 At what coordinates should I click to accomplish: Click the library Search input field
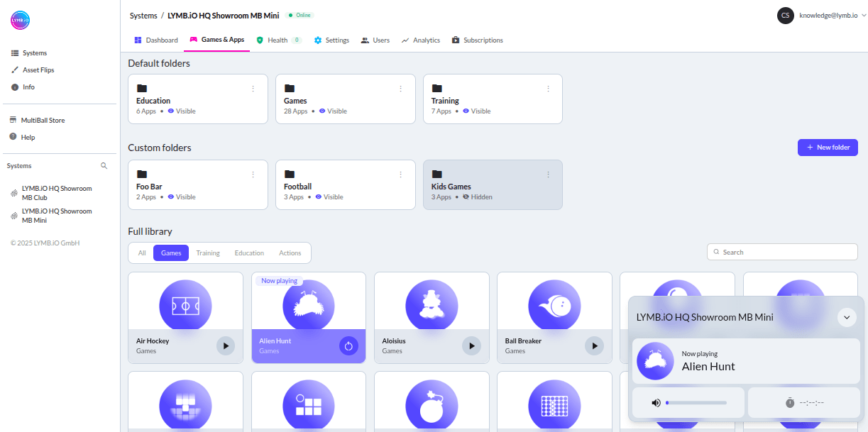[x=782, y=252]
